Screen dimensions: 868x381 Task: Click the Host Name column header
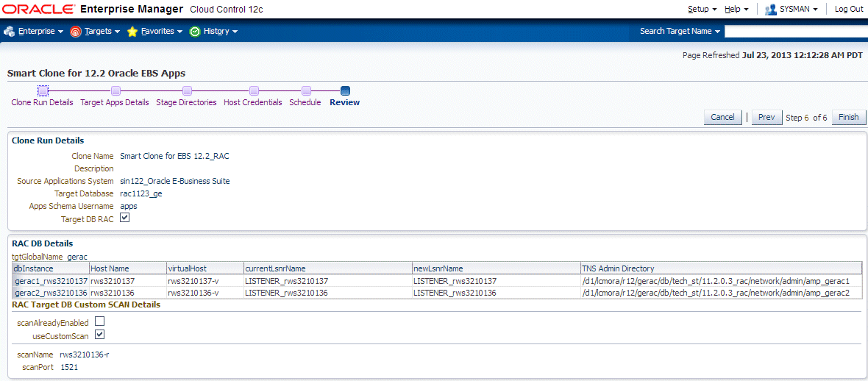pos(127,268)
